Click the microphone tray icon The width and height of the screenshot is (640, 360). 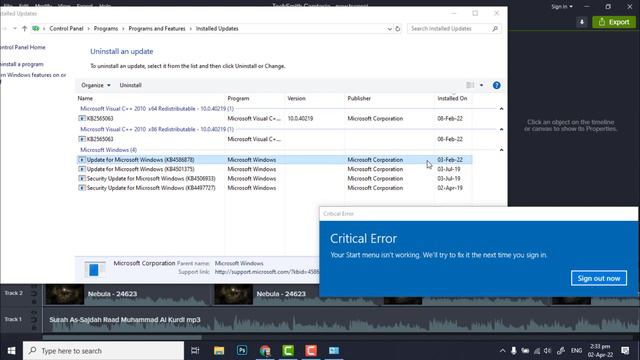click(514, 351)
